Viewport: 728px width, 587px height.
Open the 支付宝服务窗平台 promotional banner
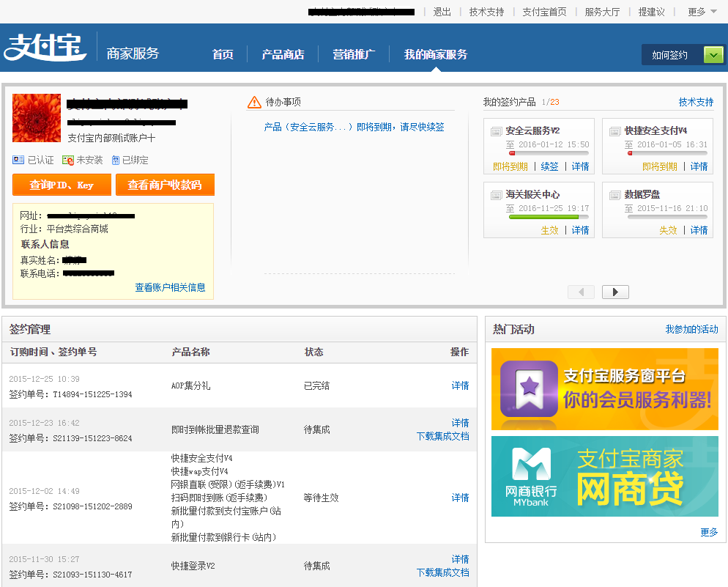(605, 389)
